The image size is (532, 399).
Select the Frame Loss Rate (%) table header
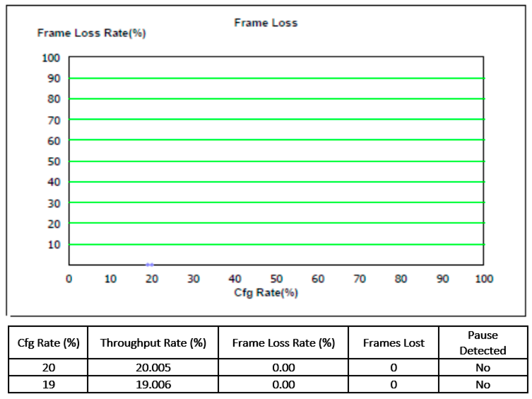(x=283, y=343)
